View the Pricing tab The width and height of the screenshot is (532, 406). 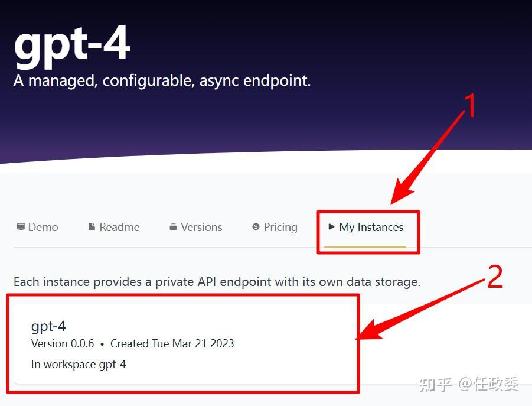pos(275,227)
